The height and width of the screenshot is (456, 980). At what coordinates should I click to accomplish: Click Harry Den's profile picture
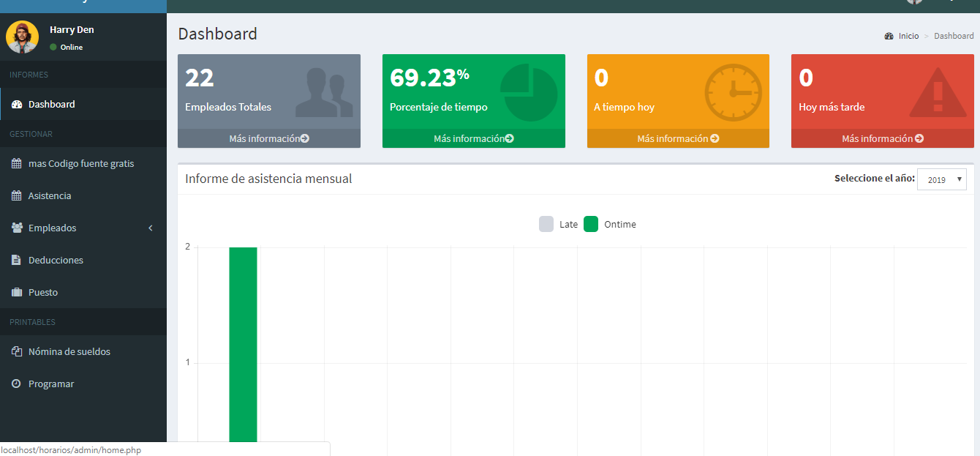[22, 35]
